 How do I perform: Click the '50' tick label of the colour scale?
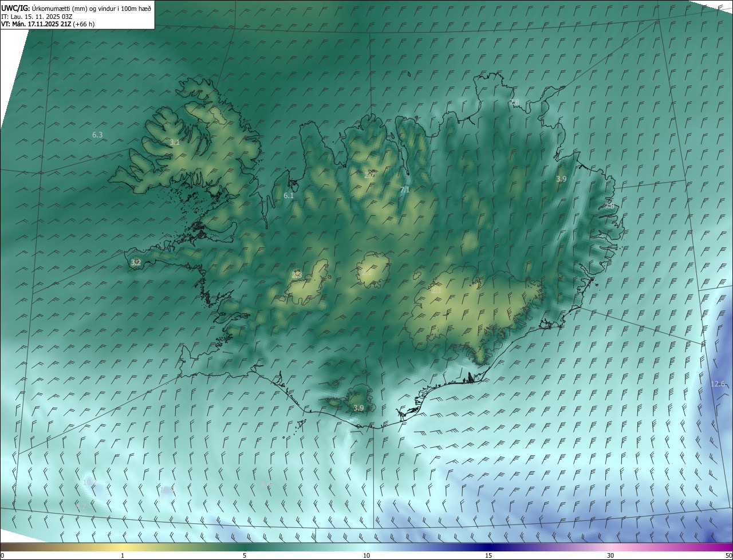728,555
